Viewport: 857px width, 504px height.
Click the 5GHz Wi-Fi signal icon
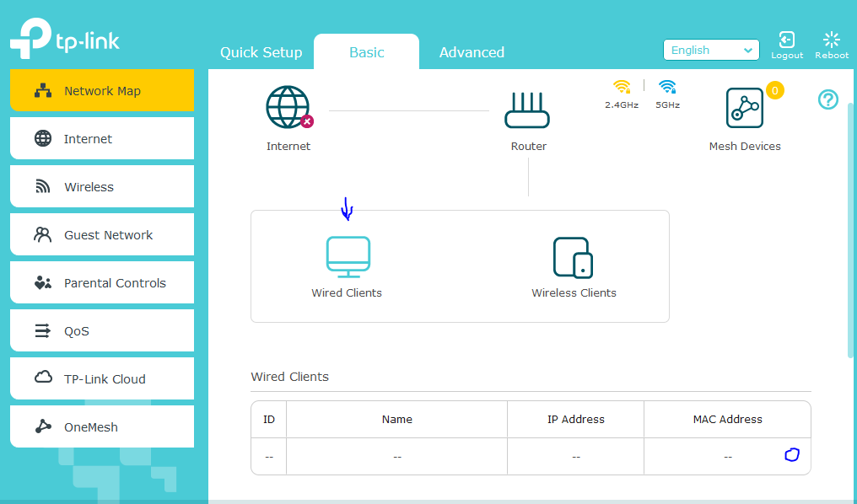[x=667, y=87]
